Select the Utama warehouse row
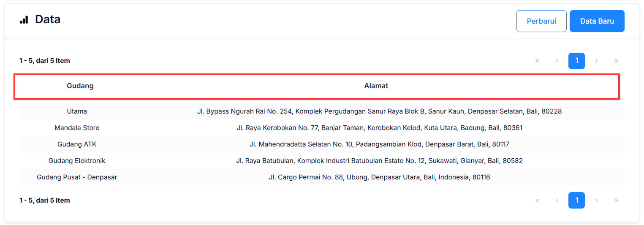This screenshot has width=644, height=225. (77, 111)
